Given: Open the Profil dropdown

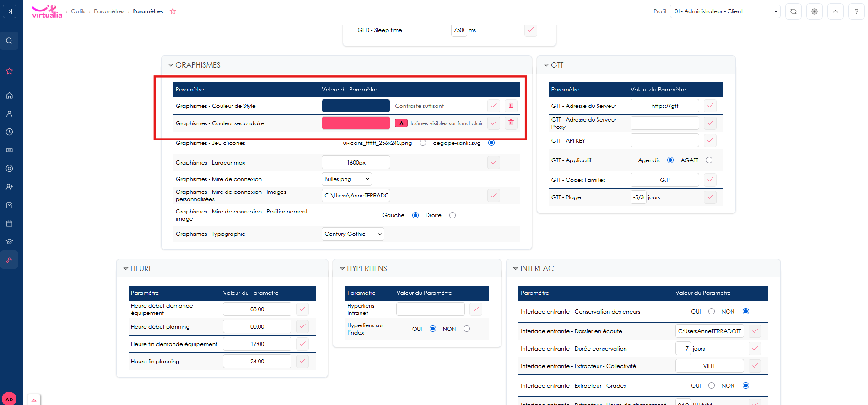Looking at the screenshot, I should tap(725, 11).
